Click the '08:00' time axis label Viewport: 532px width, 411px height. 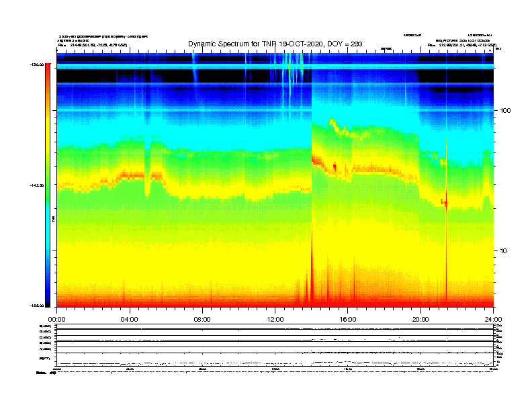point(202,320)
